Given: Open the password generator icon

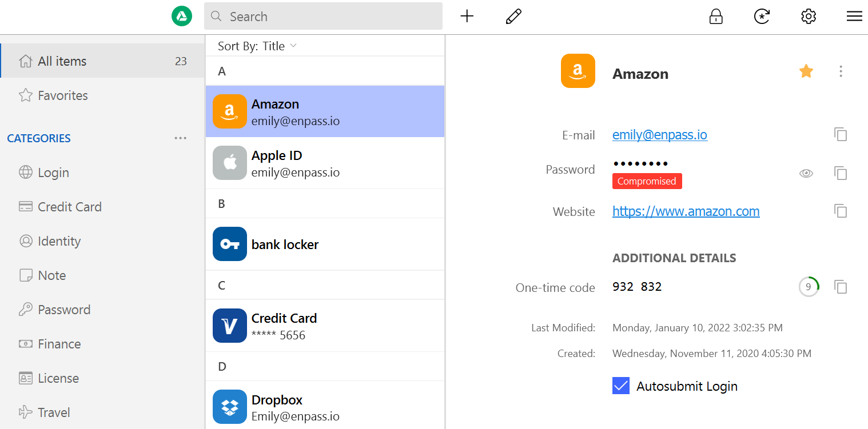Looking at the screenshot, I should pos(762,17).
